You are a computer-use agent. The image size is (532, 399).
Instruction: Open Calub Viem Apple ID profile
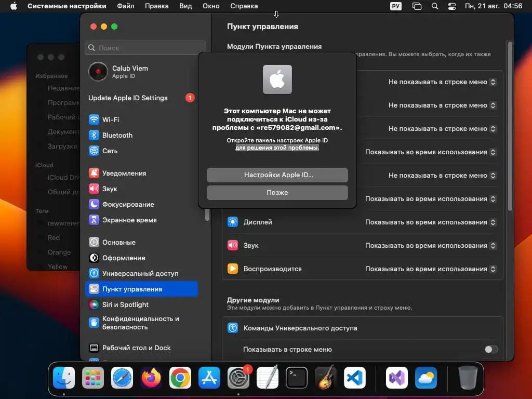click(141, 72)
